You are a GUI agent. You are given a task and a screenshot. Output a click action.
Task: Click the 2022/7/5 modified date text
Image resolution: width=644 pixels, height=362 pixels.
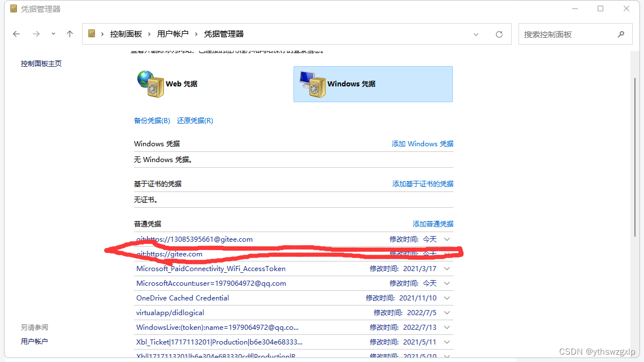422,313
